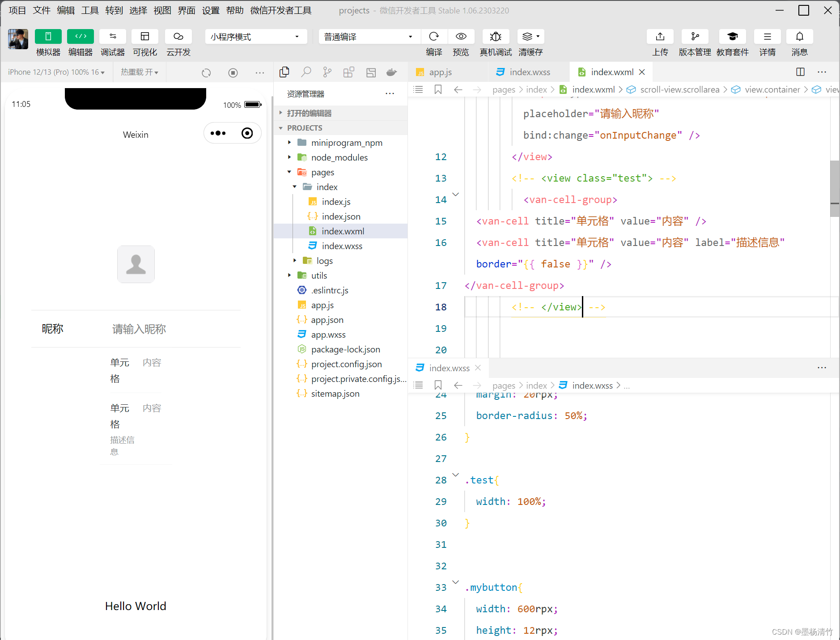840x640 pixels.
Task: Open project.config.json file
Action: 347,364
